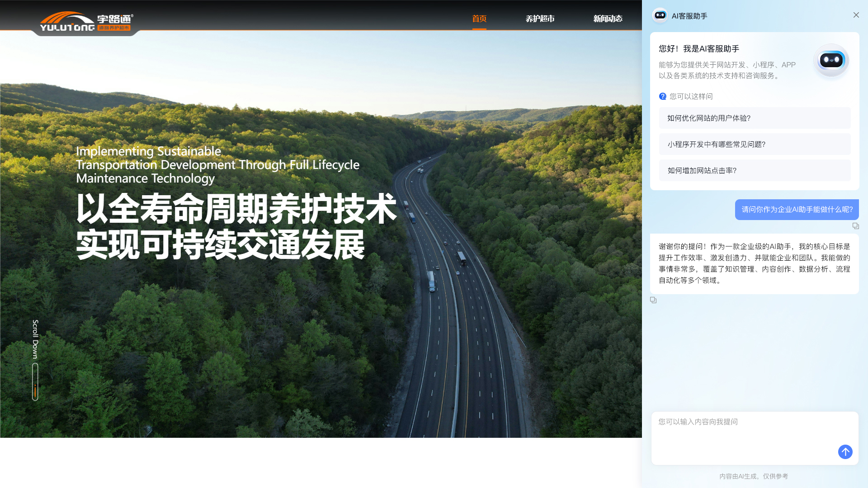This screenshot has width=868, height=488.
Task: Open the 首页 navigation tab
Action: coord(479,19)
